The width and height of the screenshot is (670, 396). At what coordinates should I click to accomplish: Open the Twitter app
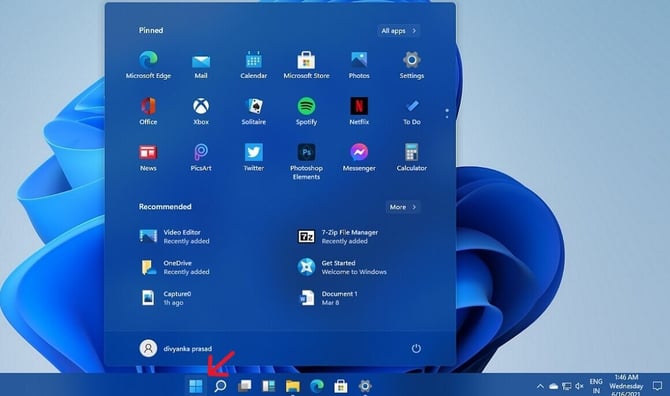(x=253, y=157)
